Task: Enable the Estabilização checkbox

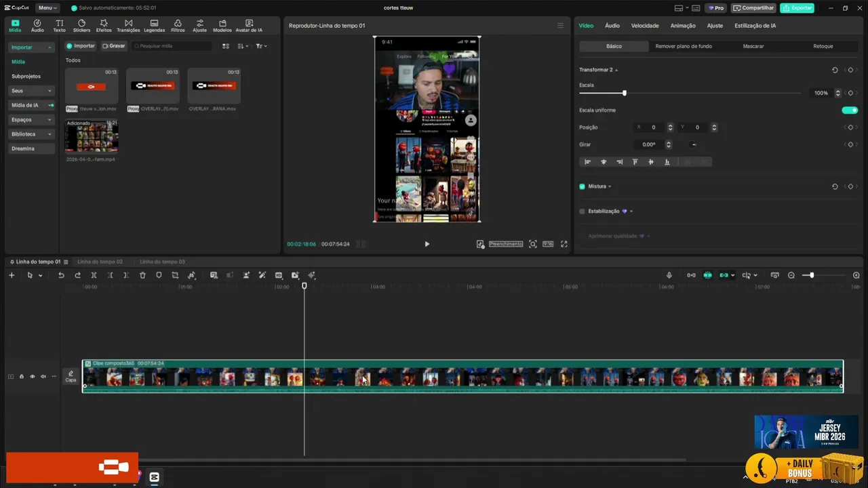Action: coord(582,211)
